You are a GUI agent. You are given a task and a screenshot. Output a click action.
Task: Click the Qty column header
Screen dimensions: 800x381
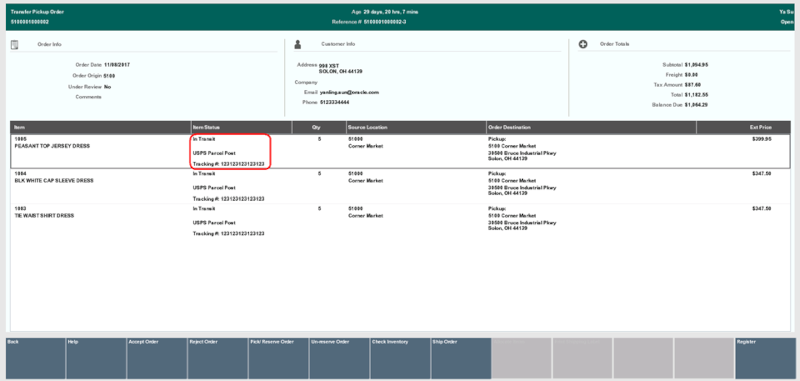coord(319,128)
